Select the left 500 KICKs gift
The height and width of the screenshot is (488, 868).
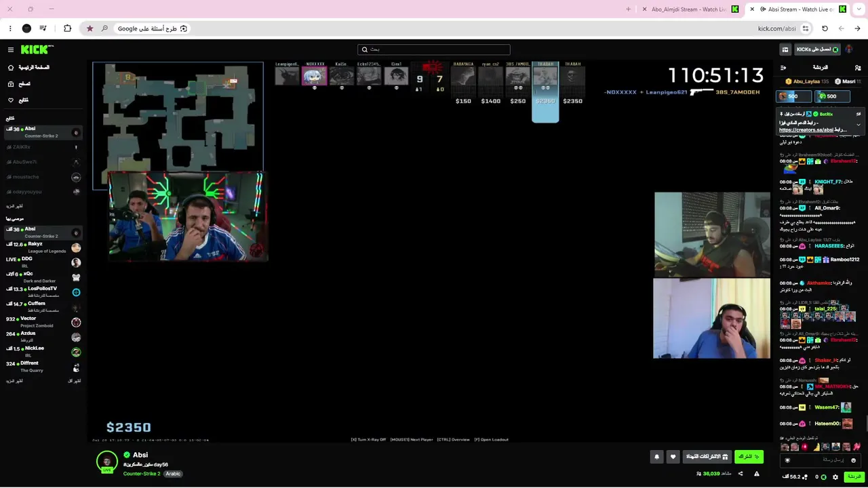[x=793, y=96]
